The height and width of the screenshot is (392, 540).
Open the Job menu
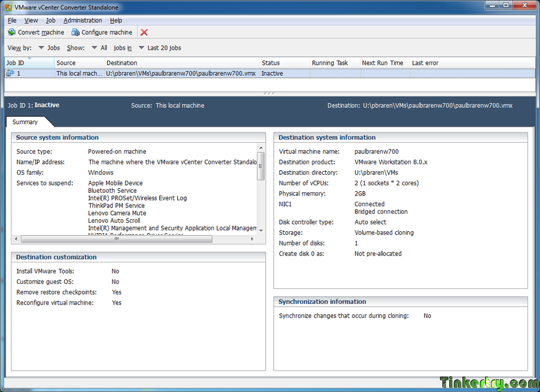pos(51,21)
